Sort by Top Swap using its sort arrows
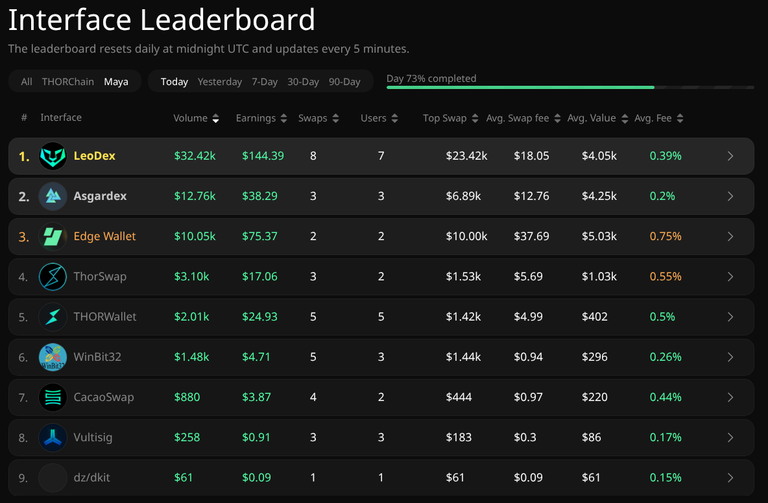 coord(475,119)
